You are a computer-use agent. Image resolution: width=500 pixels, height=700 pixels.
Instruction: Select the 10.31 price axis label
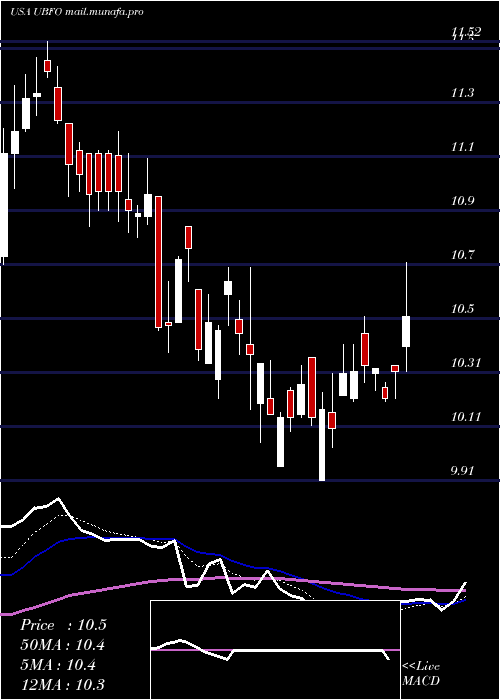coord(466,363)
